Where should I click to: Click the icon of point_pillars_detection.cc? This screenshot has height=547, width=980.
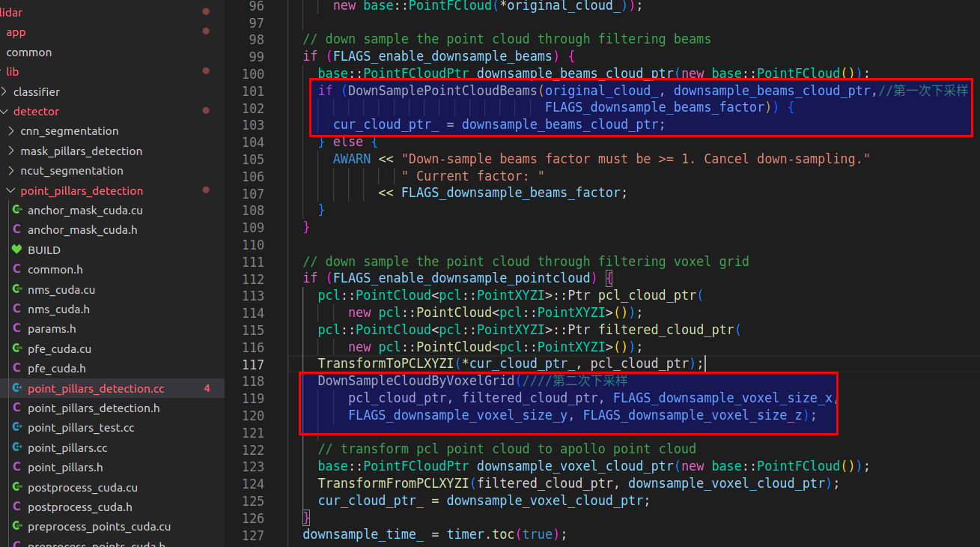(17, 389)
